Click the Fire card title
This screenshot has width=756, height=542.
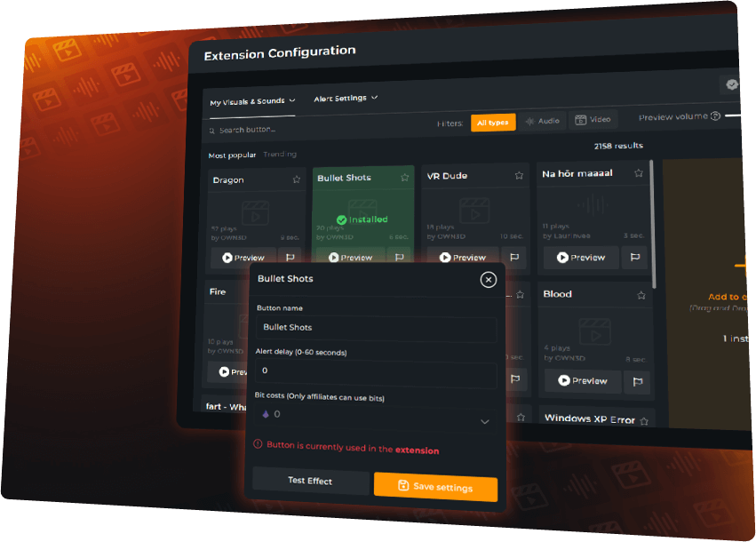point(218,291)
